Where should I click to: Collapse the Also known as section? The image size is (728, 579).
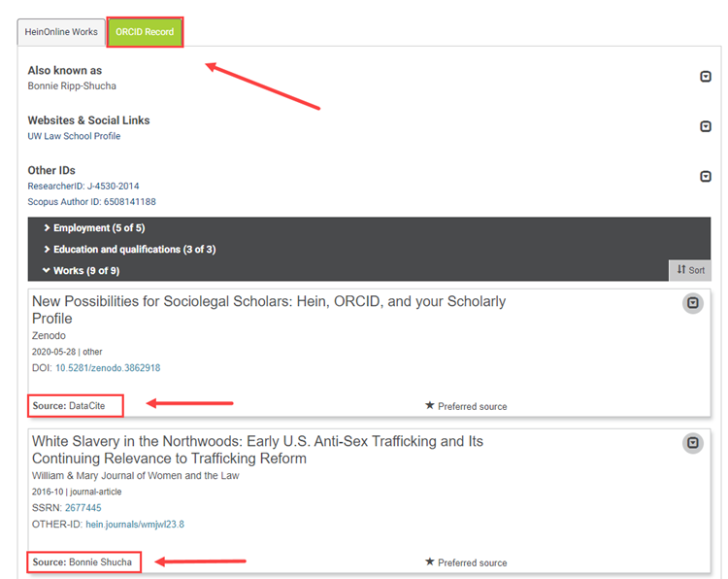pos(706,76)
